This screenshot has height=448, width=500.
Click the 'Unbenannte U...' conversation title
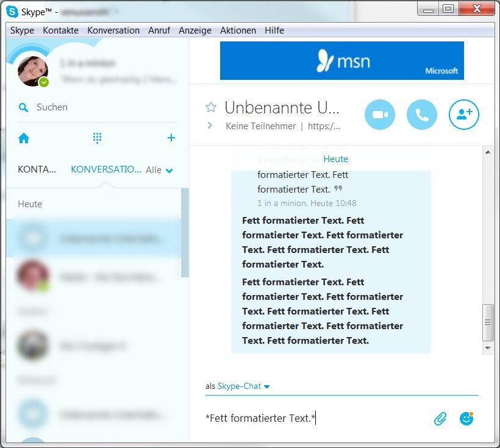tap(282, 107)
